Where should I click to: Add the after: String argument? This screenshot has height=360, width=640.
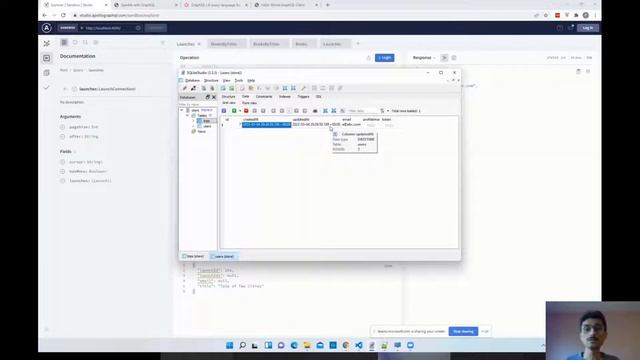tap(62, 136)
